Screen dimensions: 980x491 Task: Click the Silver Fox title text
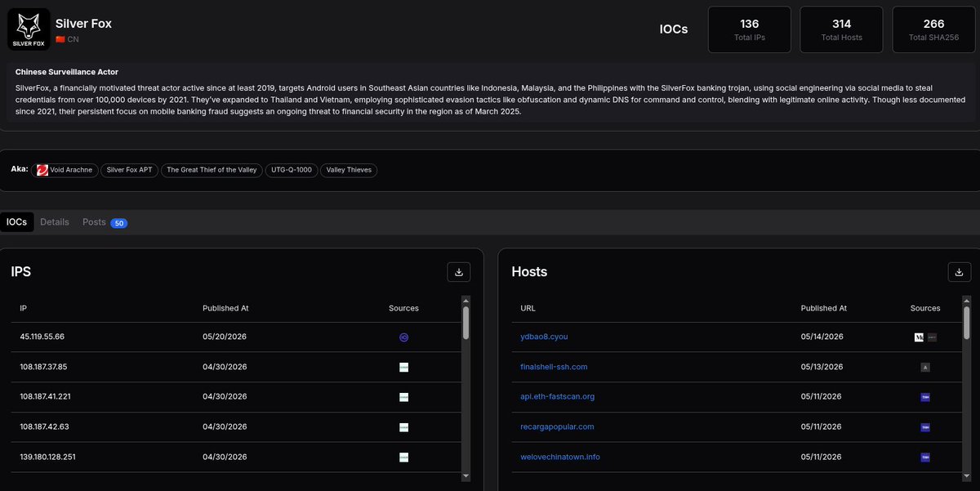pyautogui.click(x=83, y=24)
